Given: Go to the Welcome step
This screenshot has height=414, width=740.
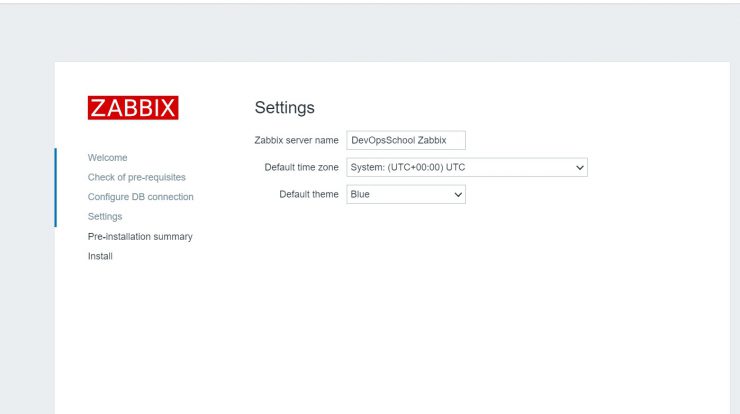Looking at the screenshot, I should coord(108,158).
